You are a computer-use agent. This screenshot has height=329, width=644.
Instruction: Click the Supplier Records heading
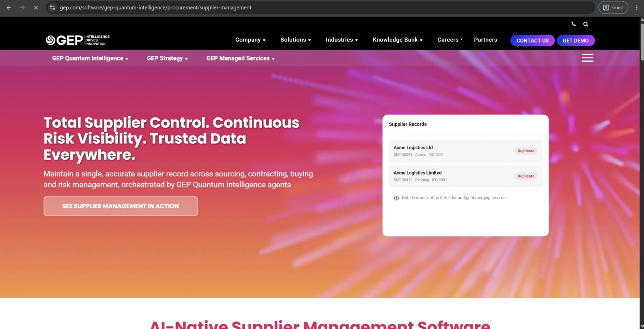click(x=408, y=124)
